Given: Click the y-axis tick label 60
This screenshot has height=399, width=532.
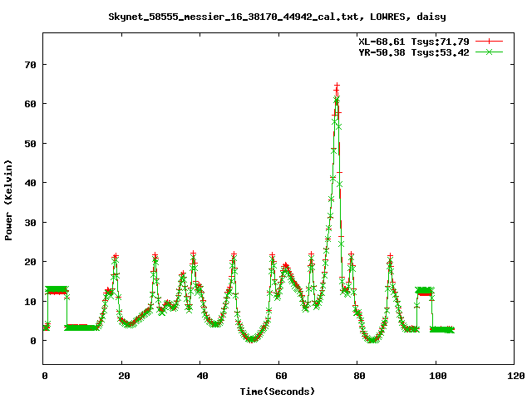Looking at the screenshot, I should point(30,104).
